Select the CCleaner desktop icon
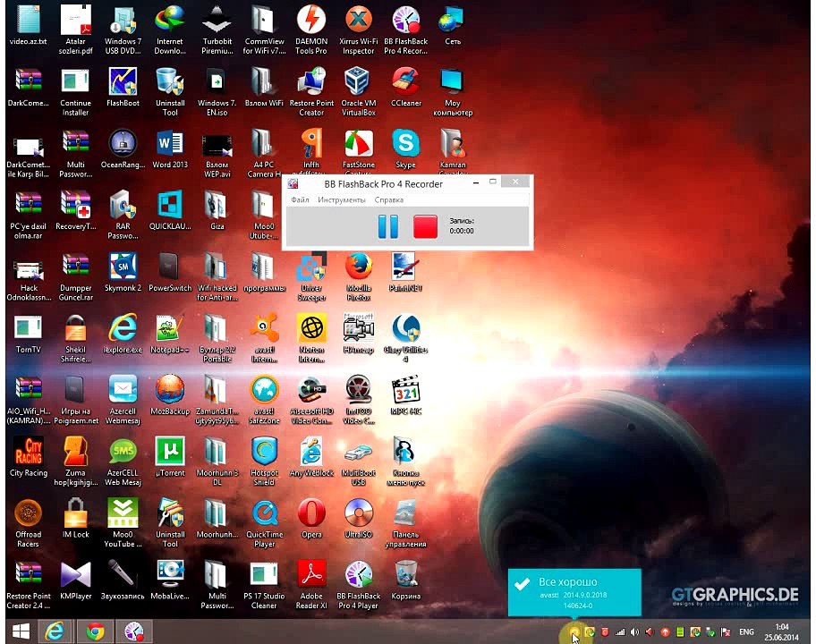The image size is (816, 644). (x=406, y=88)
